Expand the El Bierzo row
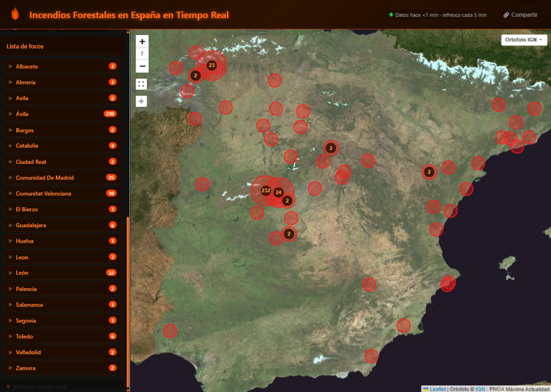This screenshot has width=551, height=392. coord(62,209)
